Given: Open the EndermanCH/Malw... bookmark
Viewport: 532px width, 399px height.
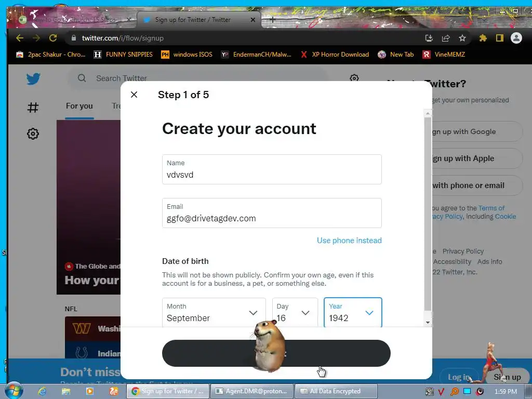Looking at the screenshot, I should pos(256,54).
